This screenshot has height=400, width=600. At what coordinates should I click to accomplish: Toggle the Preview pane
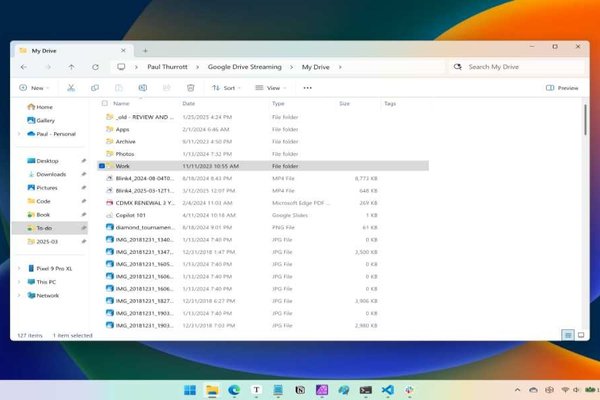coord(562,88)
